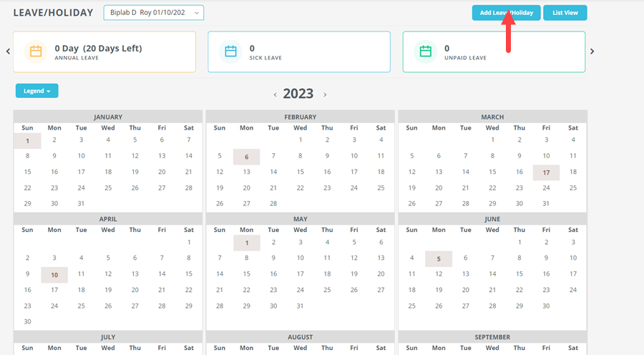Click the Annual Leave calendar icon
The height and width of the screenshot is (355, 644).
[x=36, y=52]
